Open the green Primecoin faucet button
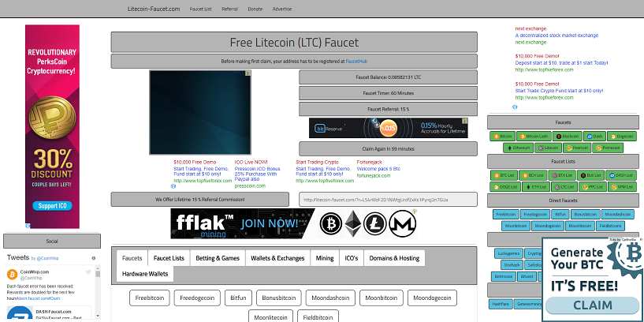The height and width of the screenshot is (322, 644). (608, 148)
